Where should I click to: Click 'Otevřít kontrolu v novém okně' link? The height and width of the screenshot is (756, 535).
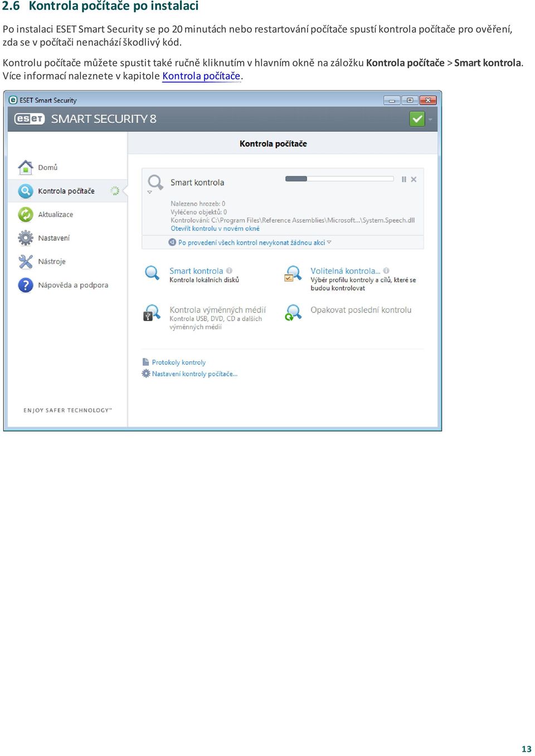(215, 229)
